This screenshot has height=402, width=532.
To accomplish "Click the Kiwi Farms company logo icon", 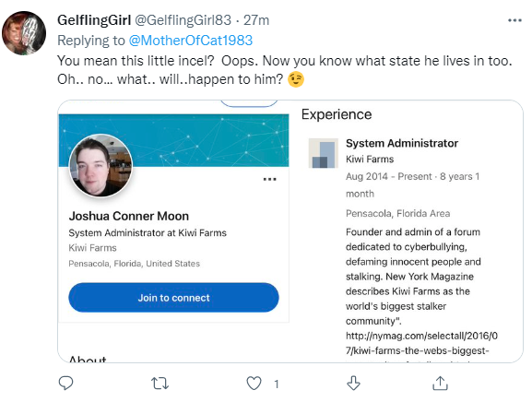I will [323, 153].
